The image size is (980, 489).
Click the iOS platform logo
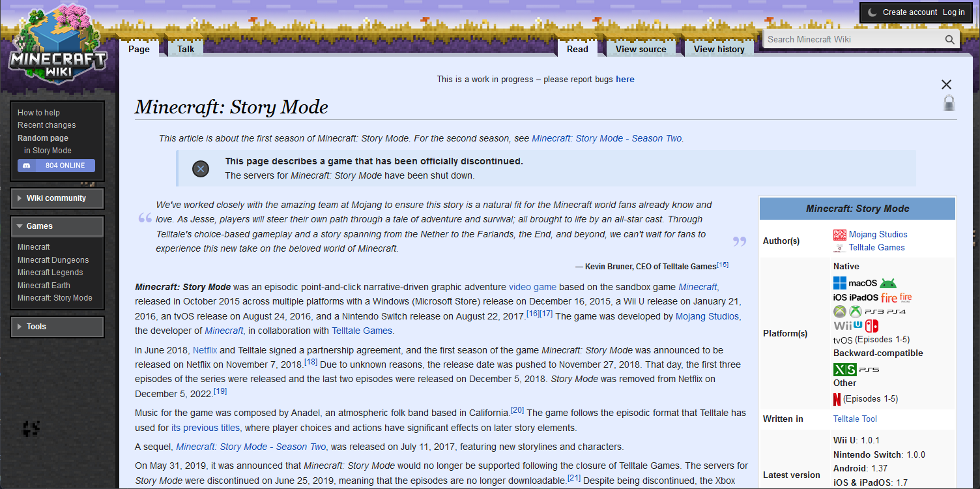tap(840, 297)
